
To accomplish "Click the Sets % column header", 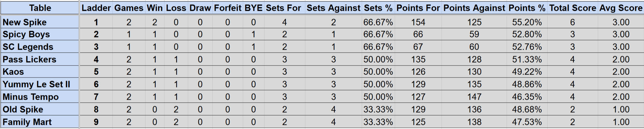I will (378, 8).
